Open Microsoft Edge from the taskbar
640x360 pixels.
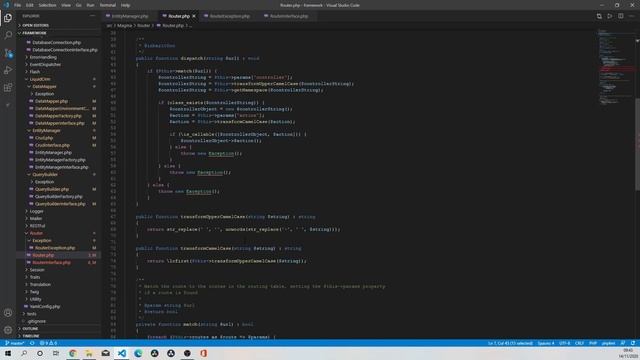[138, 353]
